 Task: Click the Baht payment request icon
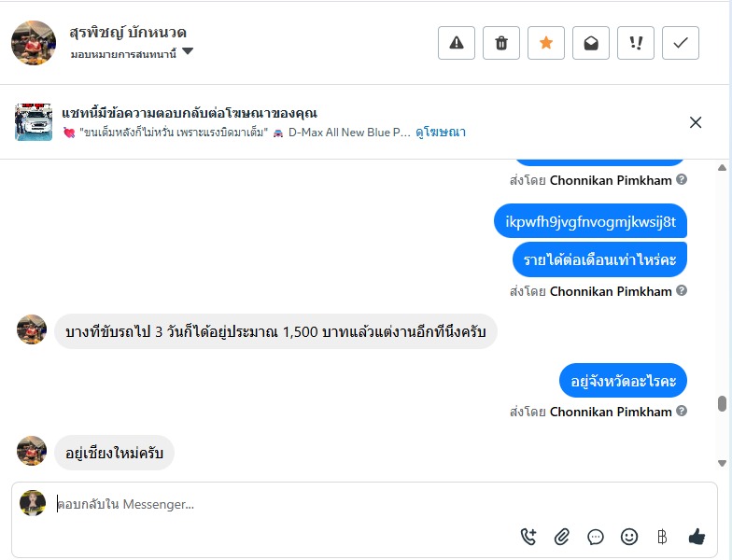(662, 537)
